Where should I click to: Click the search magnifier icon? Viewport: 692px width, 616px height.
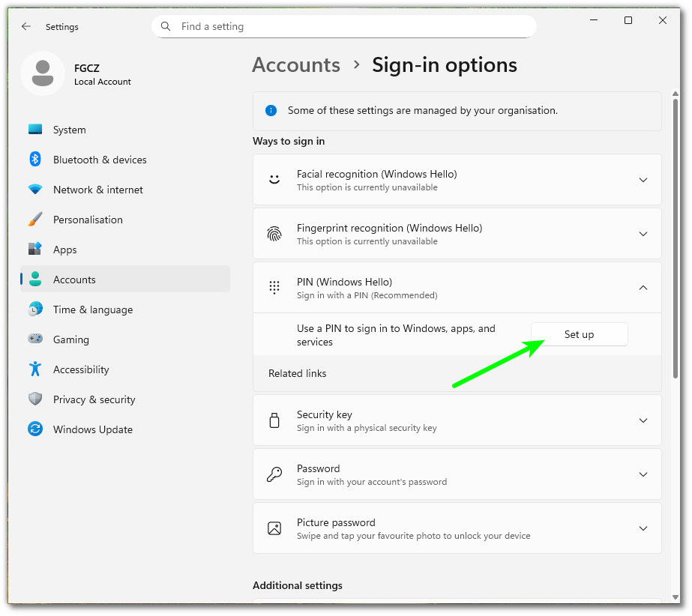166,26
